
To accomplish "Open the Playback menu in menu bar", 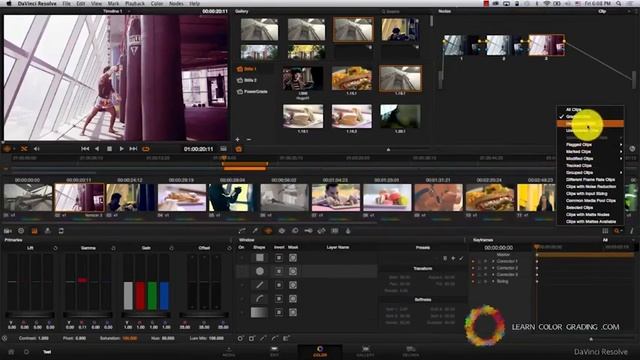I will click(135, 3).
